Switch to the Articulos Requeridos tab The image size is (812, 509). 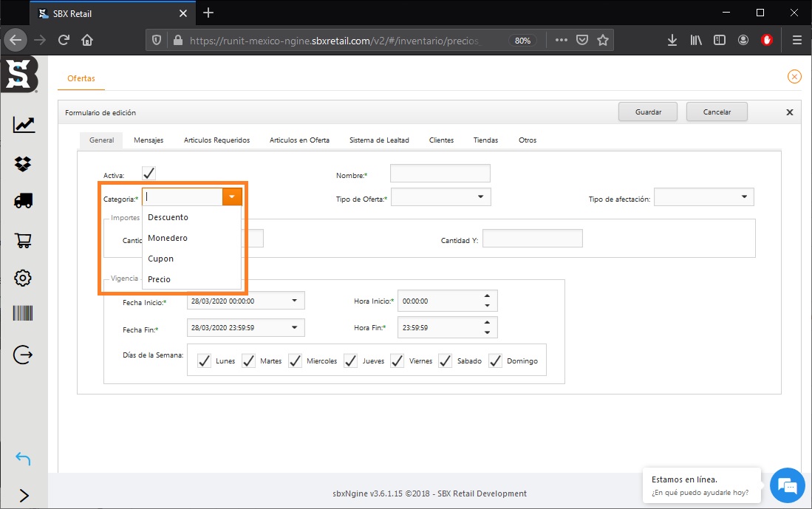click(x=216, y=140)
